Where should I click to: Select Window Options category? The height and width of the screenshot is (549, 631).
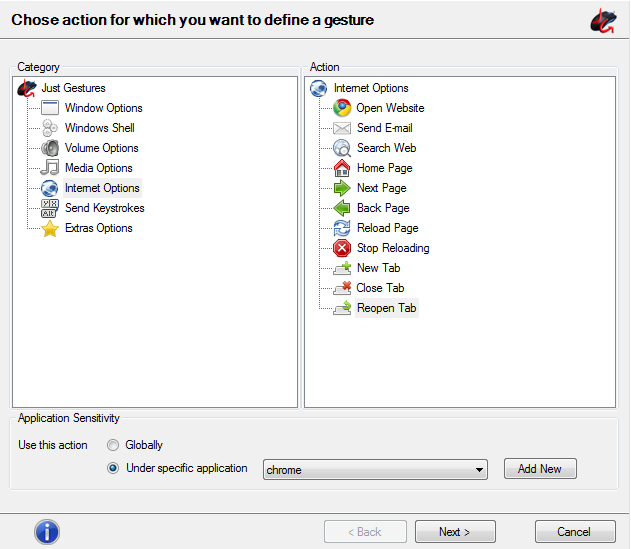coord(103,108)
